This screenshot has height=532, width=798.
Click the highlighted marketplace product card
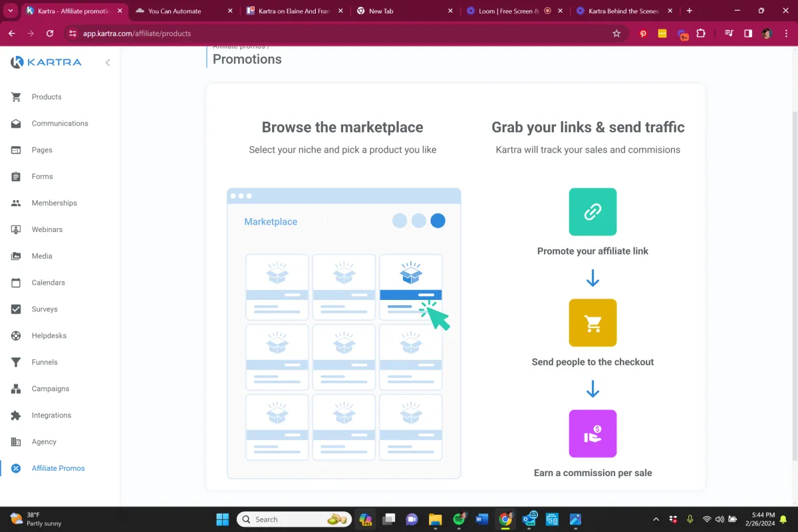point(410,287)
